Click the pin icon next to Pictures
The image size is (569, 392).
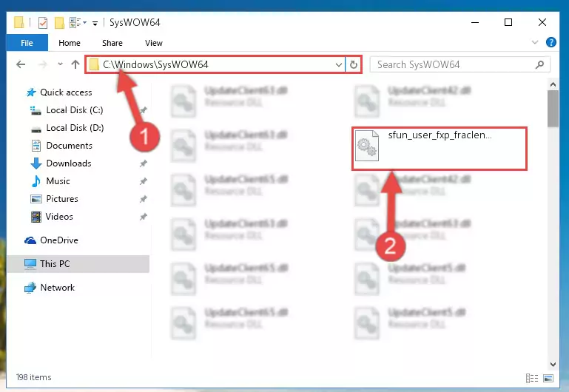click(144, 199)
